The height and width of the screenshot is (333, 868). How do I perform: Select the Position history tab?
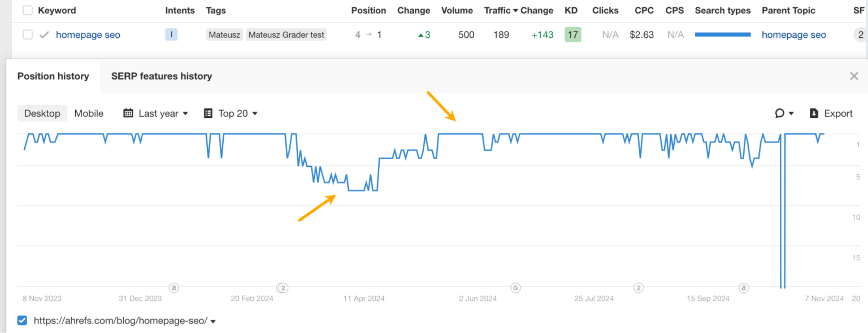point(53,76)
